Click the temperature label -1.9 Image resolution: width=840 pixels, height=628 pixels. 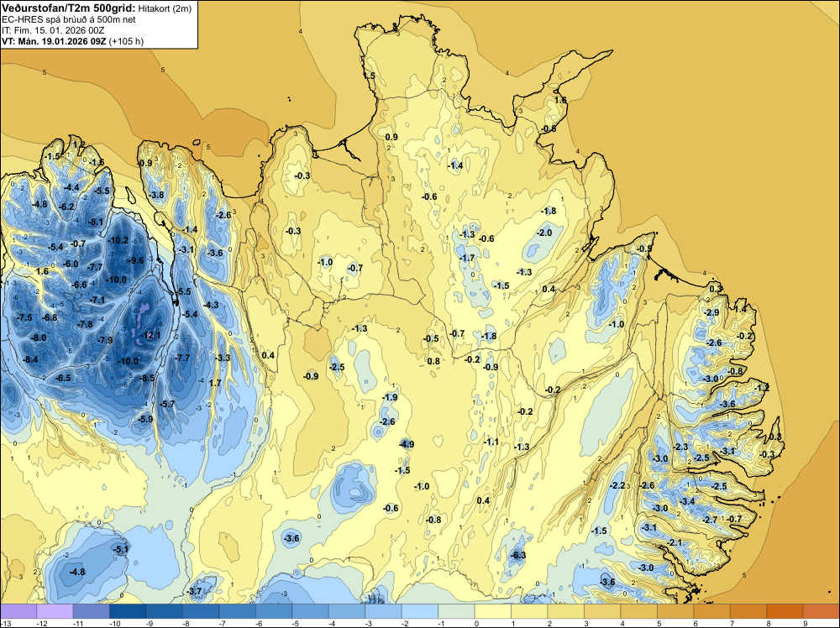390,397
